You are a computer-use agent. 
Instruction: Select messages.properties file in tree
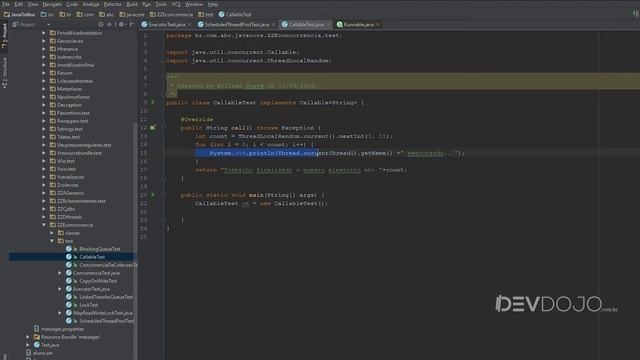62,329
